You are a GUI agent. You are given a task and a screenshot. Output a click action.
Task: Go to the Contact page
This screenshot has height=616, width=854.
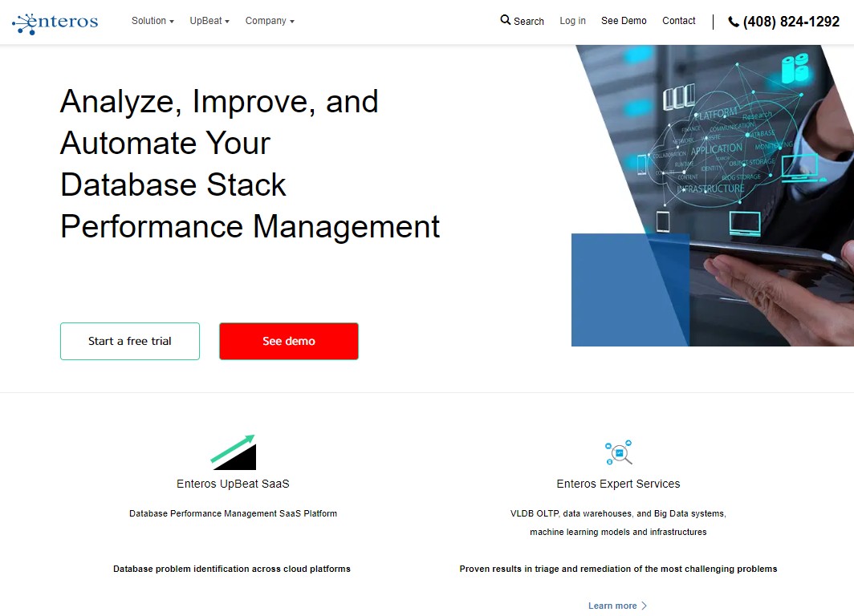pyautogui.click(x=679, y=21)
